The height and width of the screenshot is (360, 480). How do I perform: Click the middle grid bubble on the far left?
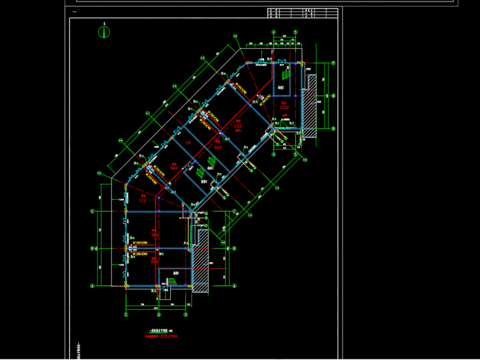coord(93,248)
